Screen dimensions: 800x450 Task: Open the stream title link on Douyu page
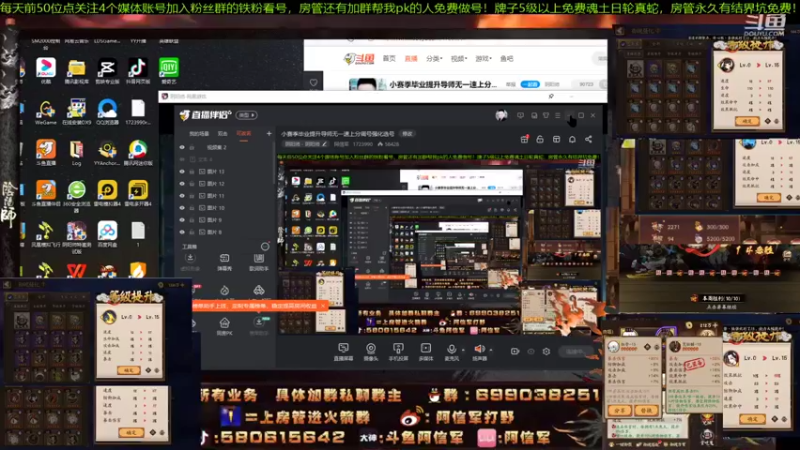click(442, 84)
